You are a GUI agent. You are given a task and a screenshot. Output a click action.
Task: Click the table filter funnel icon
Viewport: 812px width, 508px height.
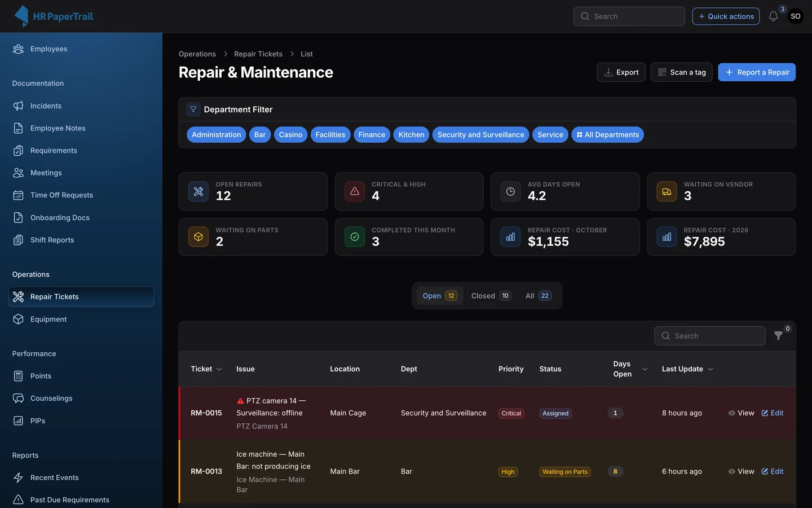pos(778,336)
